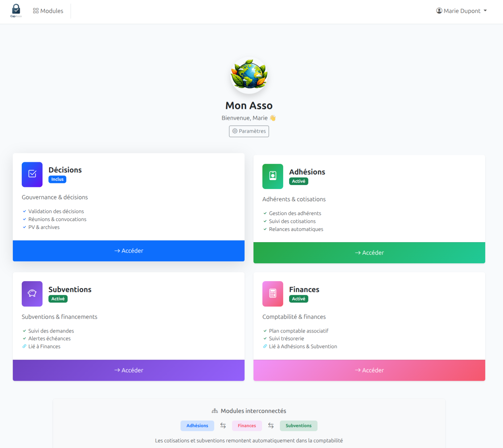
Task: Click the Mon Asso globe logo
Action: (249, 75)
